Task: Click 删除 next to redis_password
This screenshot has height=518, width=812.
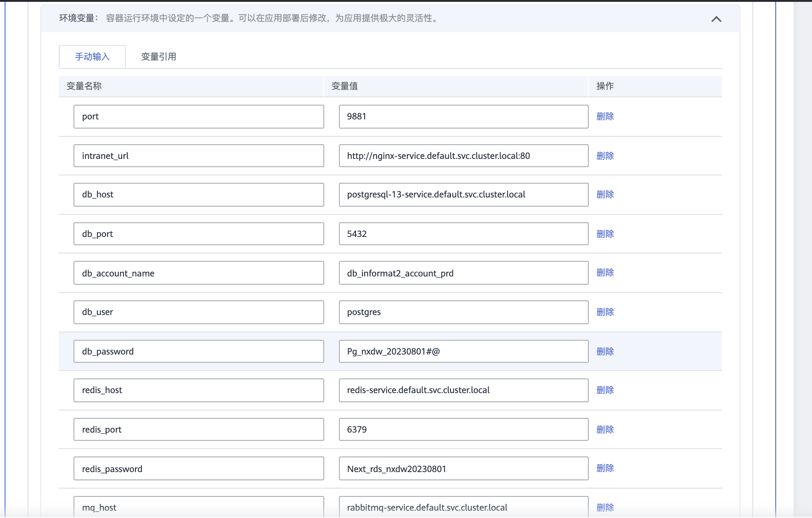Action: click(605, 468)
